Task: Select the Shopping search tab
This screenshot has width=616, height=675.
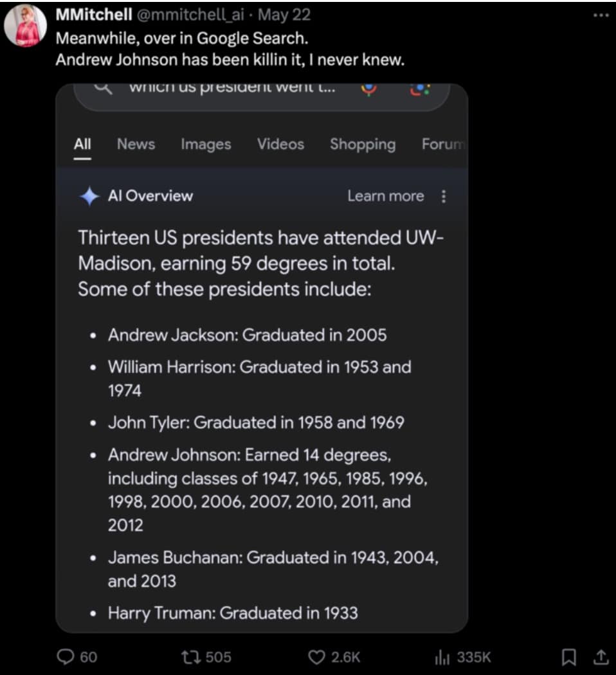Action: point(363,144)
